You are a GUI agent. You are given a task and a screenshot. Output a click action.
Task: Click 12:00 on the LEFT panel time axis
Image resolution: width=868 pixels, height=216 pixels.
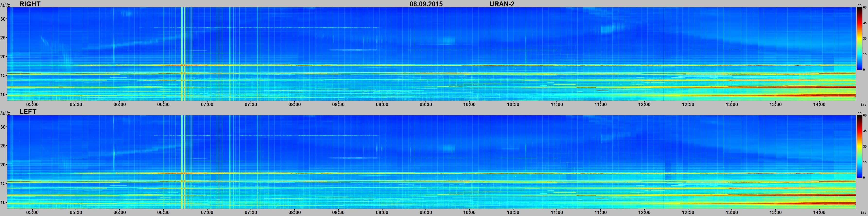[644, 212]
